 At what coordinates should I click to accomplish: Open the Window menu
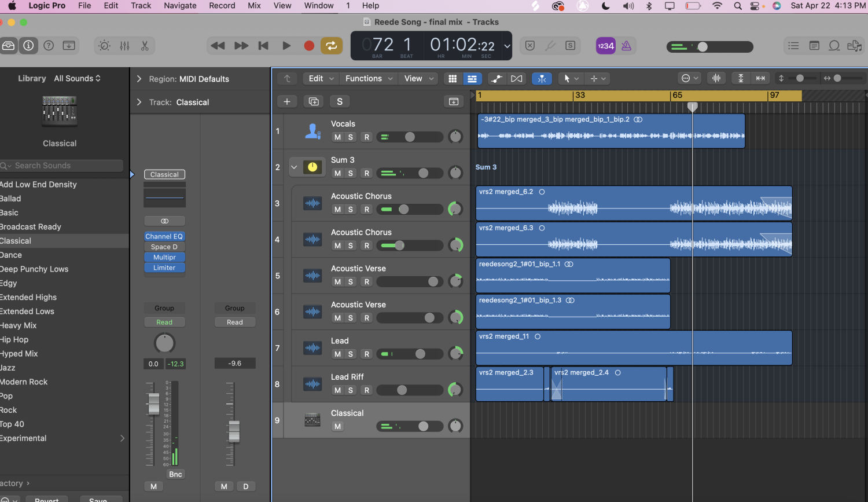[x=319, y=6]
